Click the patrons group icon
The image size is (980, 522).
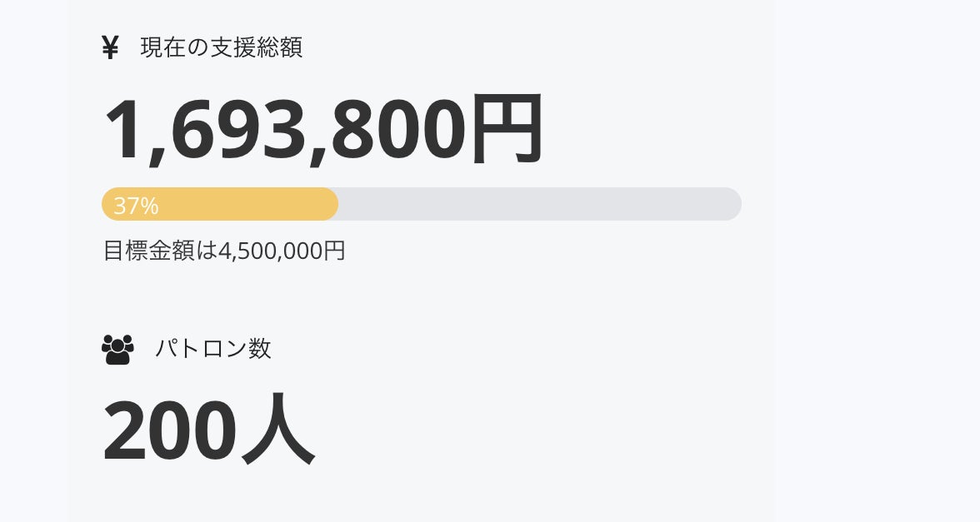tap(117, 349)
